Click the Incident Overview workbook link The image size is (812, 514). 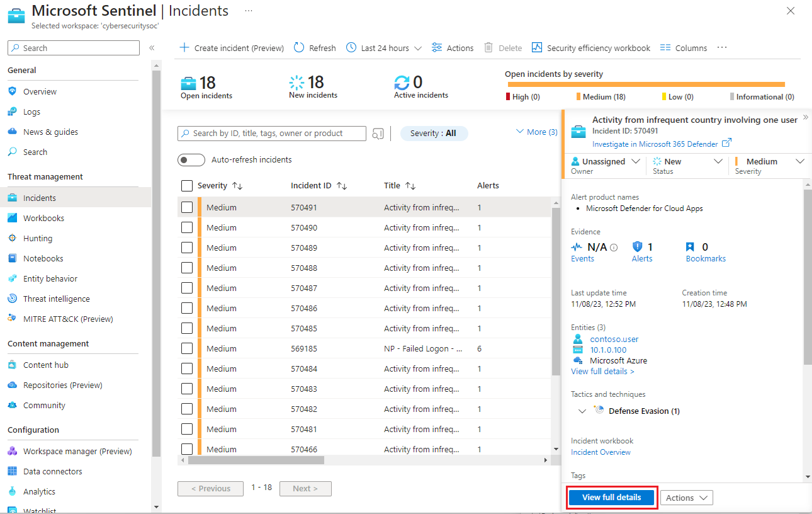pyautogui.click(x=601, y=452)
